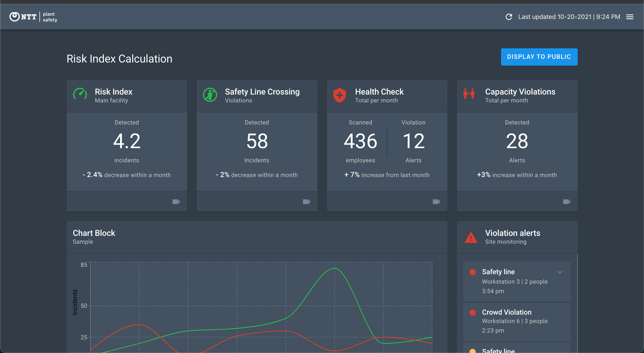Open the hamburger menu in the header
644x353 pixels.
tap(630, 17)
